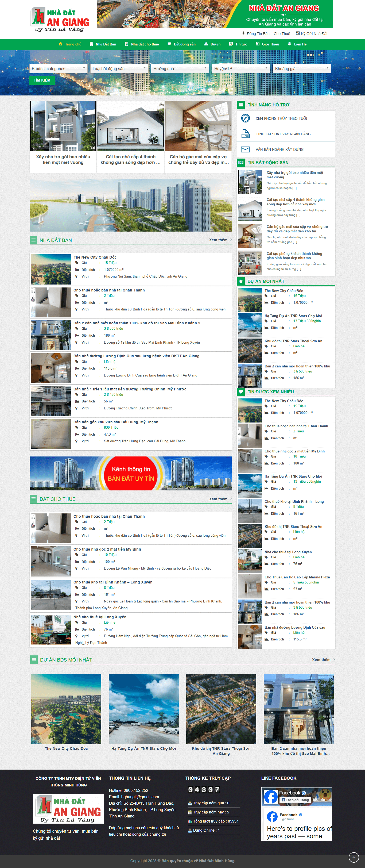Click Xem thêm in Đất Cho Thuê section
365x868 pixels.
click(x=218, y=499)
